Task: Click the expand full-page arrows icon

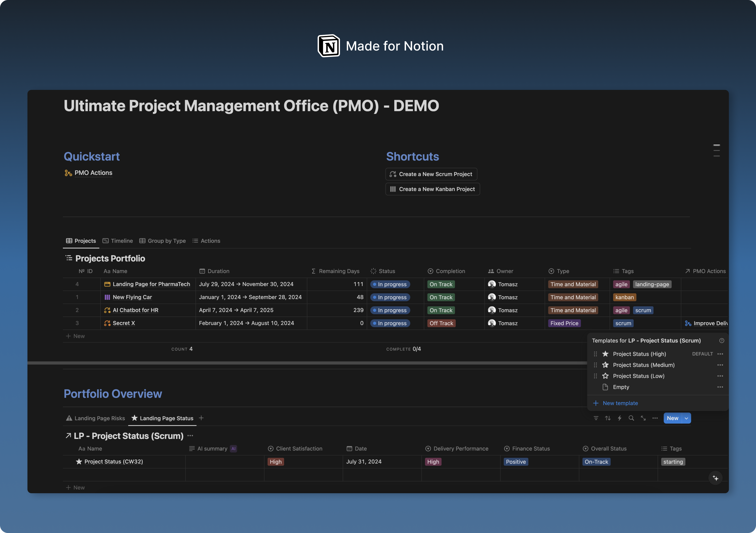Action: pyautogui.click(x=643, y=418)
